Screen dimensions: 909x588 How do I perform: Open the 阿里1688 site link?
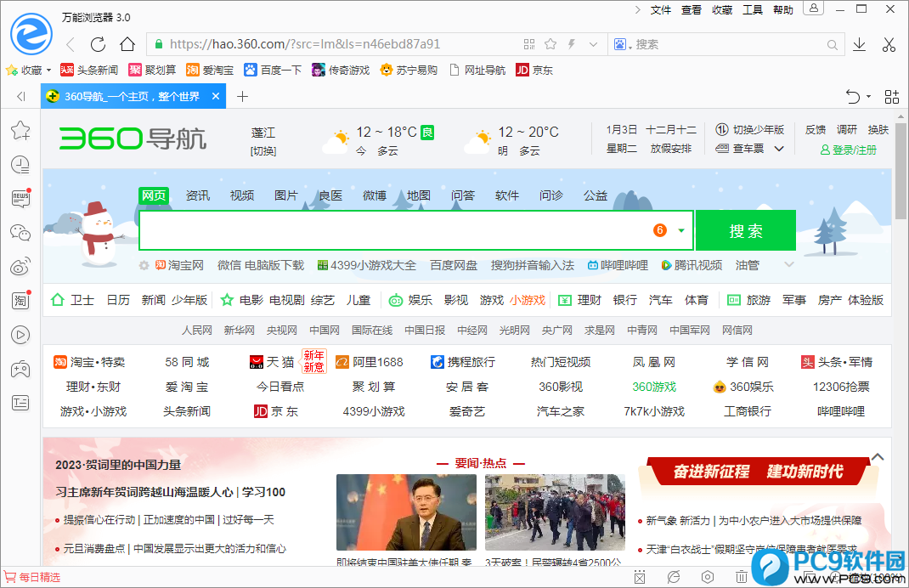point(370,363)
